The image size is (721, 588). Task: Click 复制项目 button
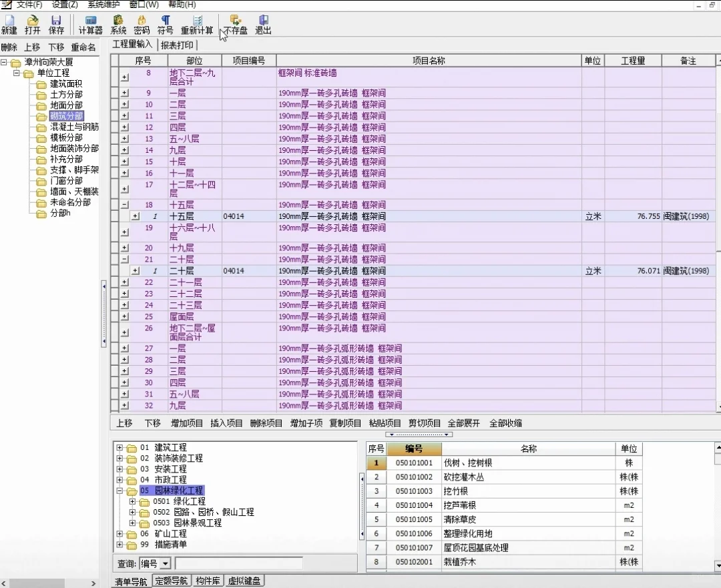(x=345, y=423)
